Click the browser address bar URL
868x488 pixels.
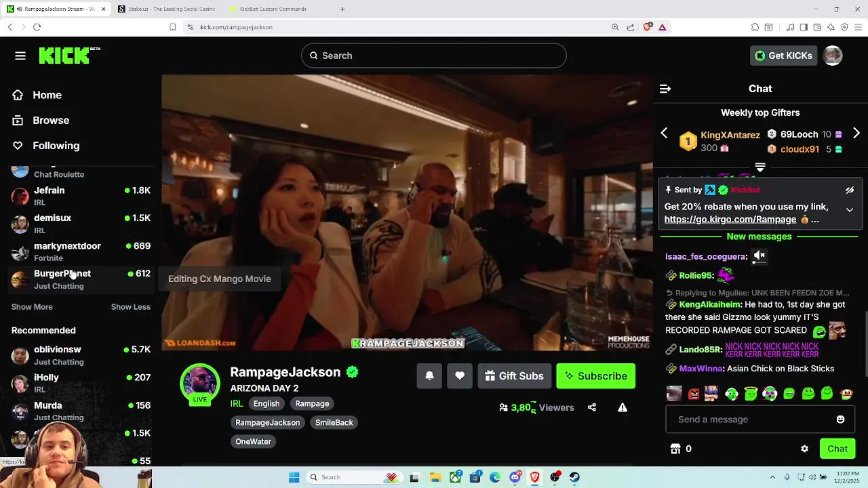click(x=236, y=27)
